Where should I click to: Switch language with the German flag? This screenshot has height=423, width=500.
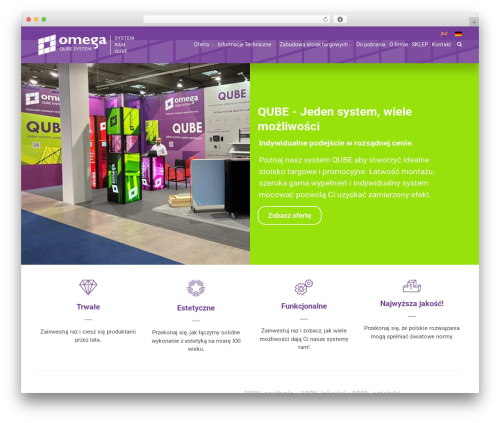[x=458, y=34]
